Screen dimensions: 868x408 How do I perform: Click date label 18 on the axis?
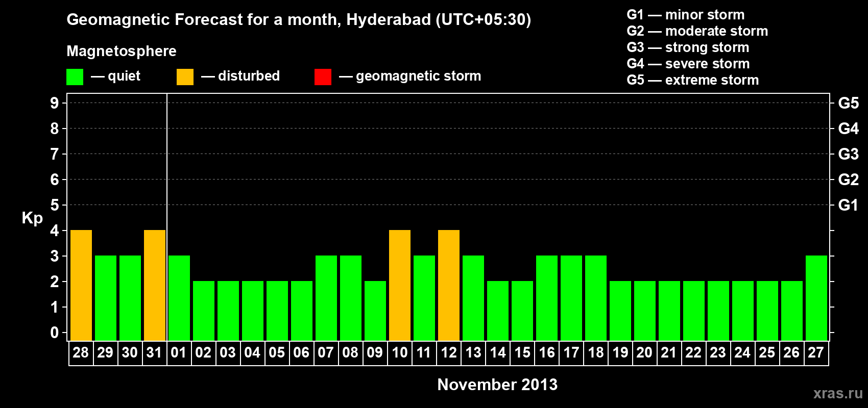[x=595, y=352]
